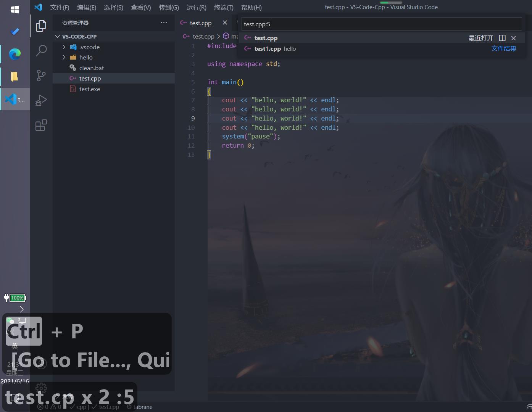Viewport: 532px width, 412px height.
Task: Open Explorer panel more actions ellipsis
Action: [x=164, y=23]
